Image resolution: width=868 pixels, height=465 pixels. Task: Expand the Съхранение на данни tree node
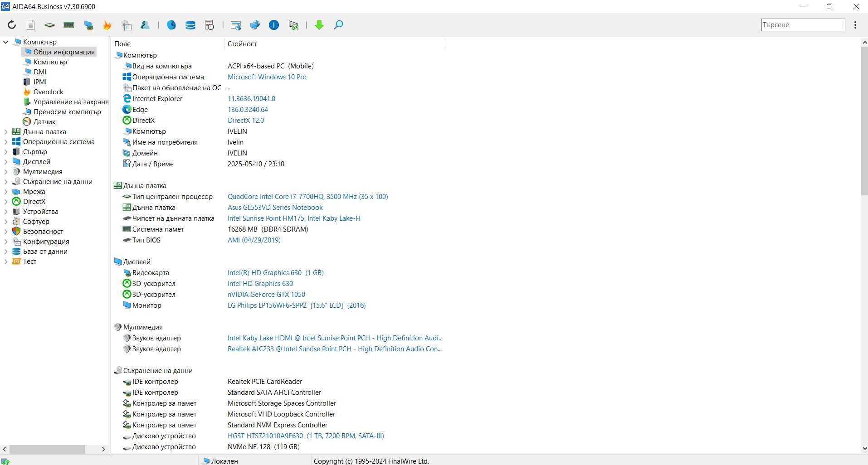[6, 182]
